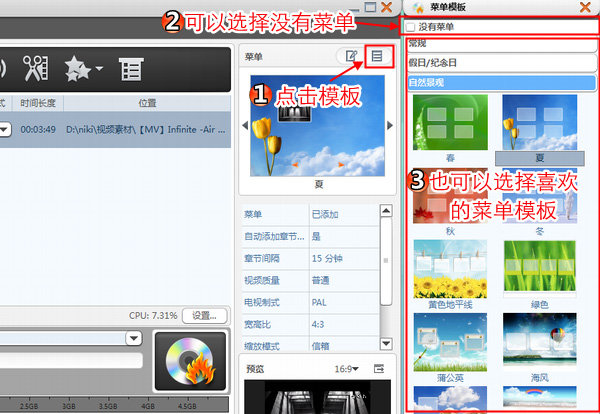Select the 自然景观 template category
The image size is (600, 414).
[500, 82]
